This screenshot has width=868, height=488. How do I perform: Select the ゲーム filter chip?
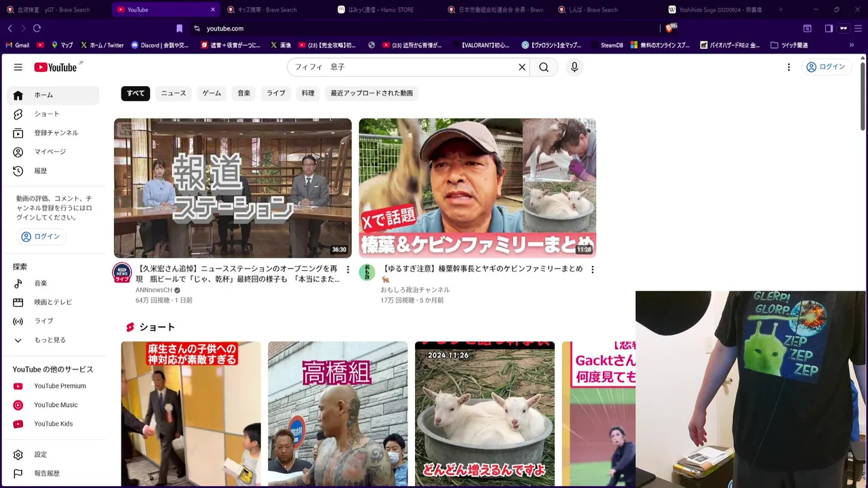(x=212, y=94)
